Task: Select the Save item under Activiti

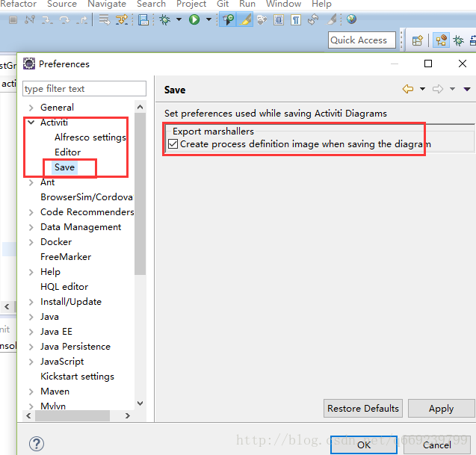Action: 64,167
